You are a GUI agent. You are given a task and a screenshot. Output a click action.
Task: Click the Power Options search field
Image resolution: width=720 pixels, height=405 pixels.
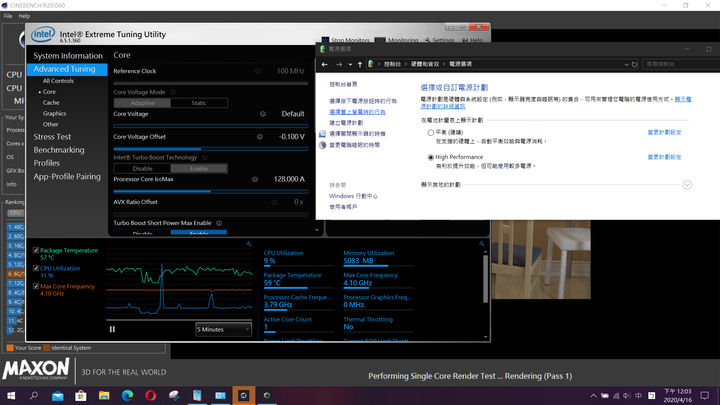(681, 64)
